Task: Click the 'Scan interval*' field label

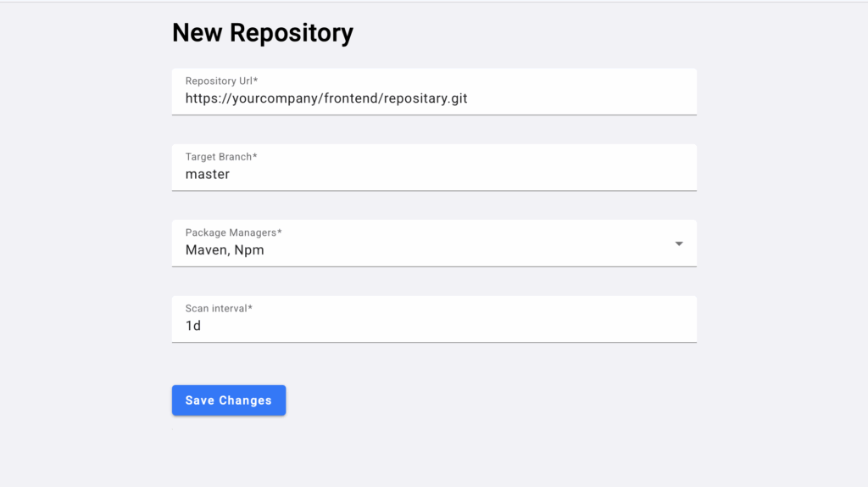Action: click(219, 309)
